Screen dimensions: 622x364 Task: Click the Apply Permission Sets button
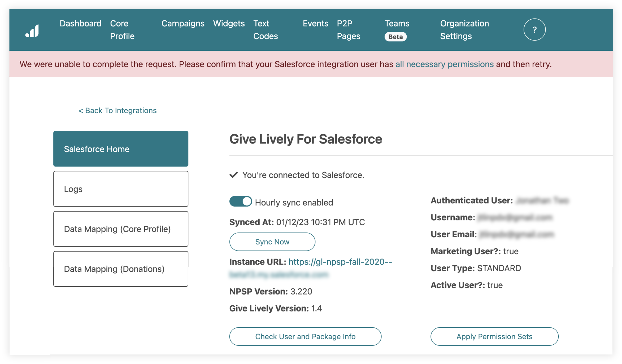pos(494,336)
